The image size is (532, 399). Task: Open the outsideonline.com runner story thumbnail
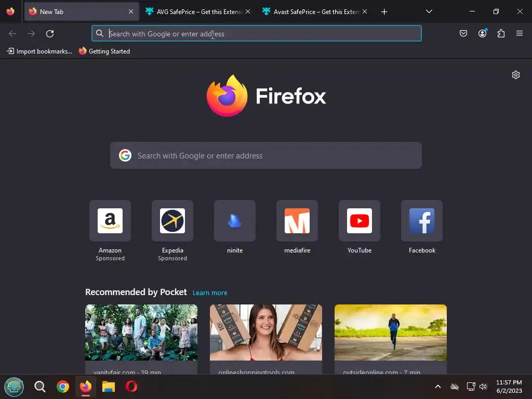point(391,332)
